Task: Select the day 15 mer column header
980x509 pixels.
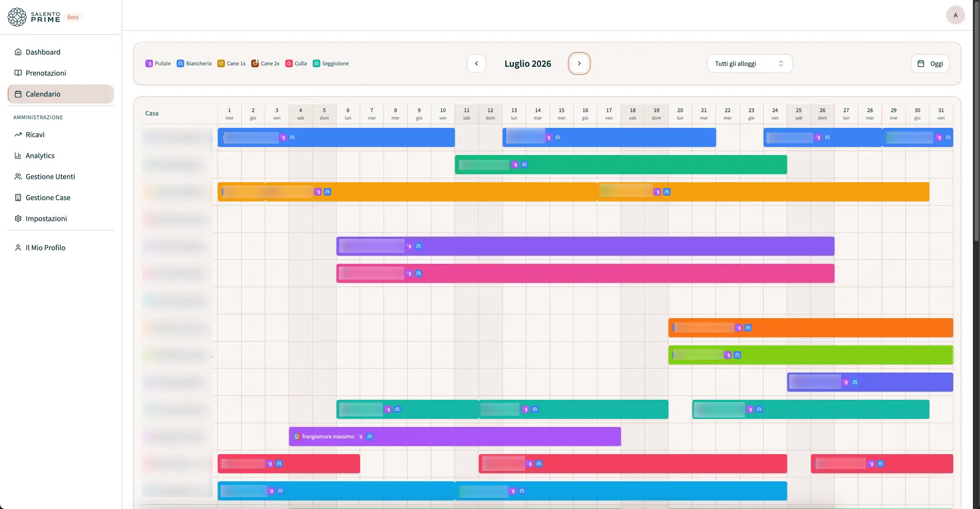Action: tap(561, 114)
